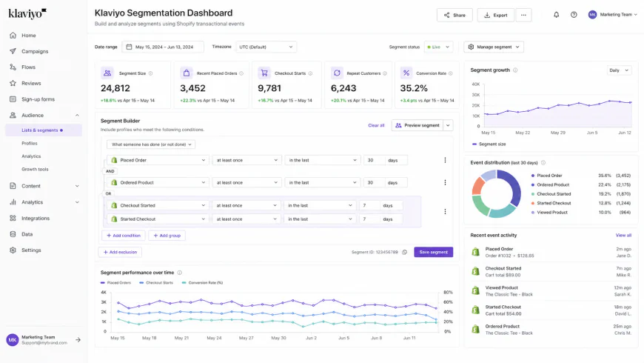Copy the Segment ID with copy icon
This screenshot has width=644, height=363.
tap(405, 253)
